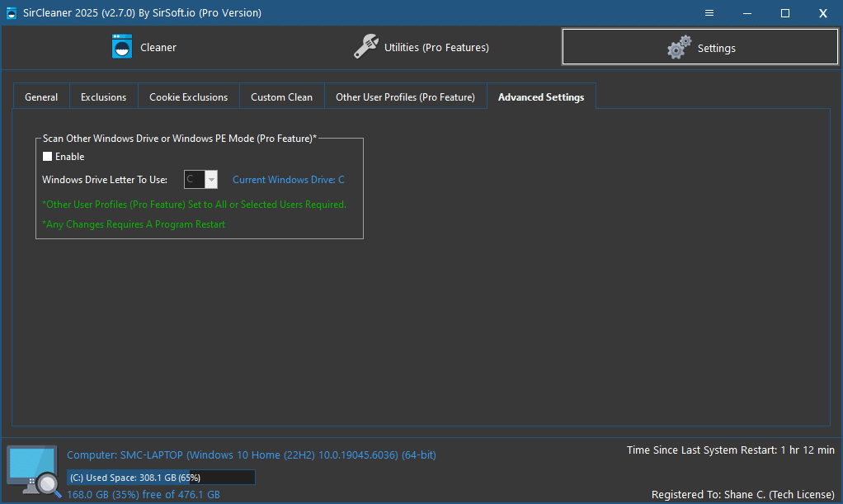Open the Cleaner section
Screen dimensions: 843x504
144,47
